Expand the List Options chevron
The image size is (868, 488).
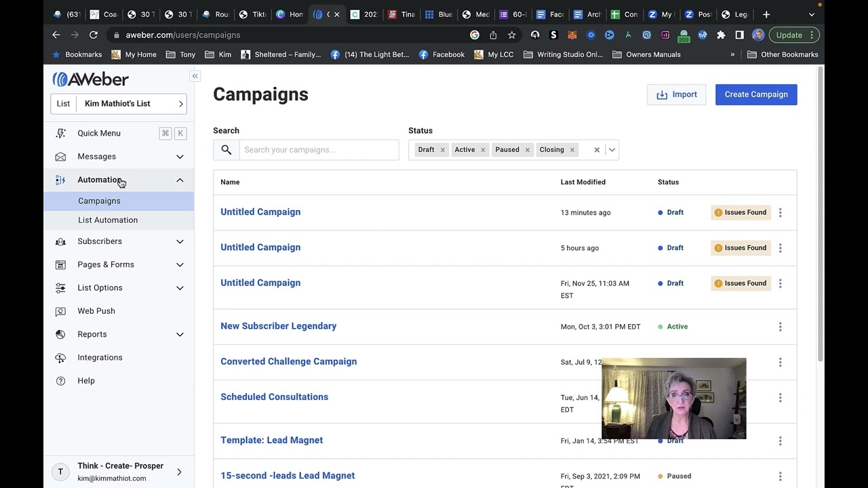(180, 288)
